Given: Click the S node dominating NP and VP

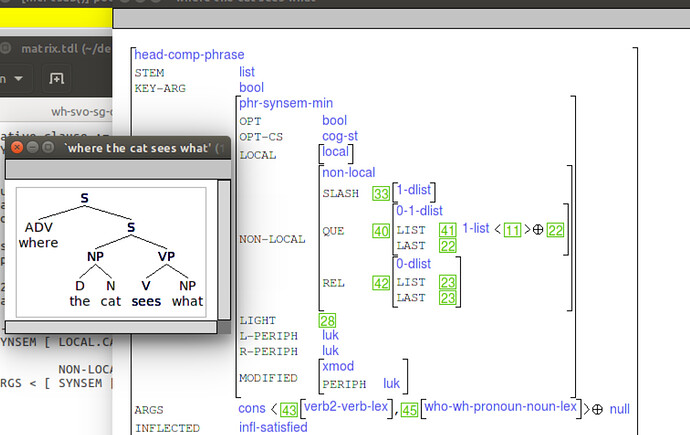Looking at the screenshot, I should click(x=131, y=227).
